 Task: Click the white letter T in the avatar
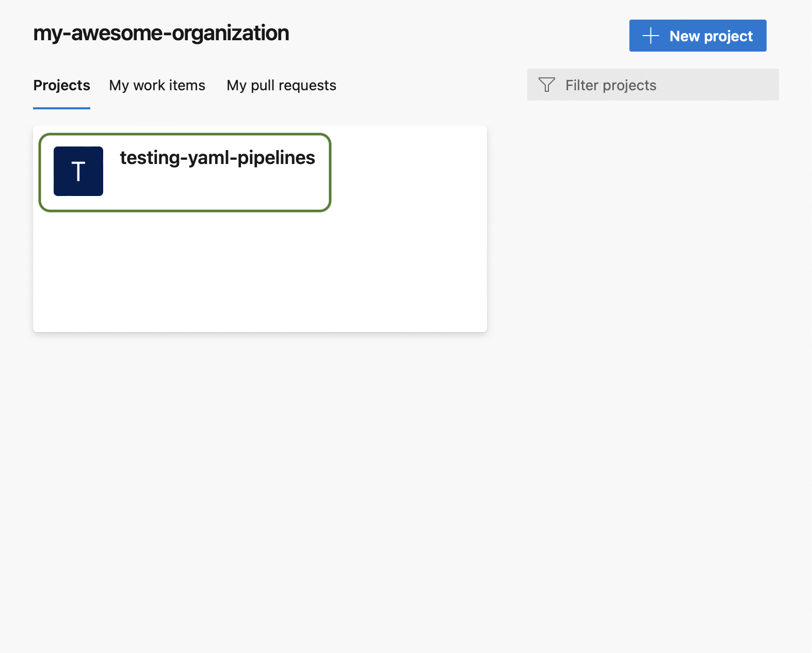(x=78, y=172)
